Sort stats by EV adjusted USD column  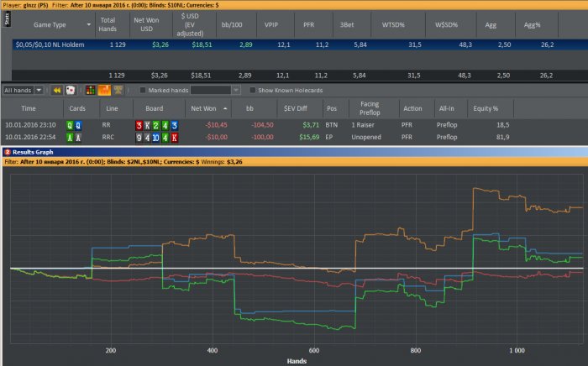190,24
